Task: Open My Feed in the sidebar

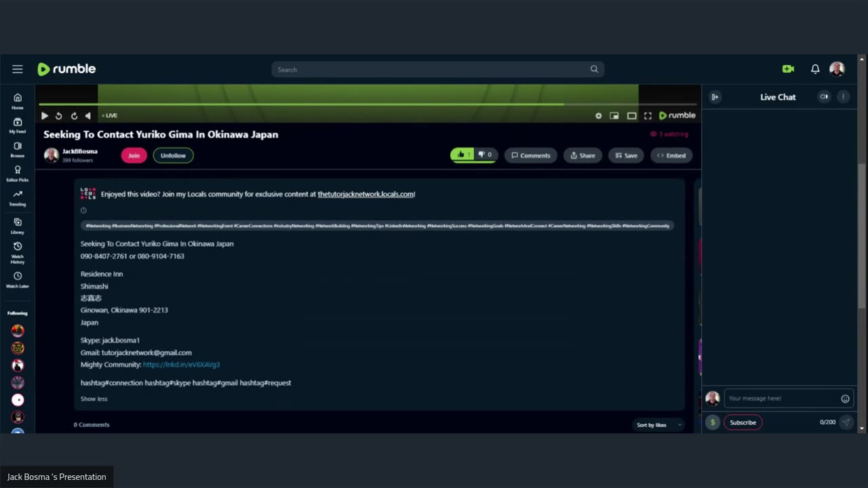Action: [18, 125]
